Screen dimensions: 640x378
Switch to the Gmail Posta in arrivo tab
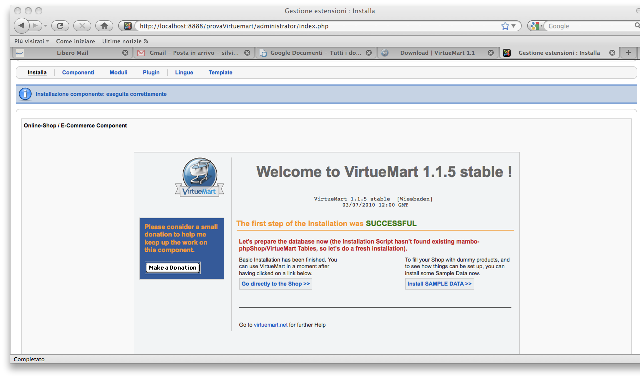click(194, 53)
